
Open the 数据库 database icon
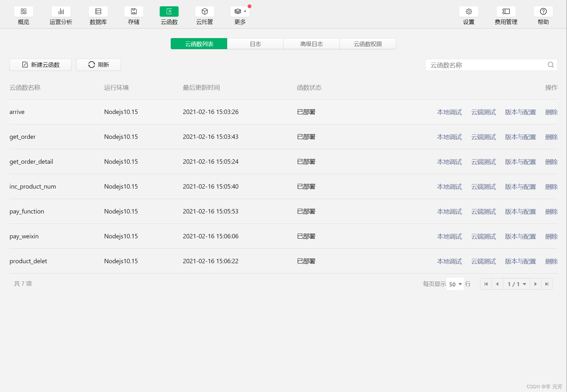98,12
